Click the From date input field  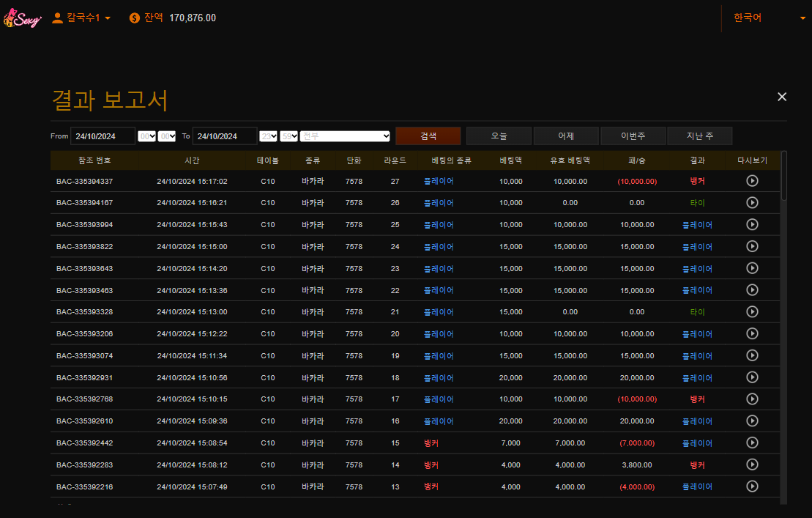click(103, 136)
